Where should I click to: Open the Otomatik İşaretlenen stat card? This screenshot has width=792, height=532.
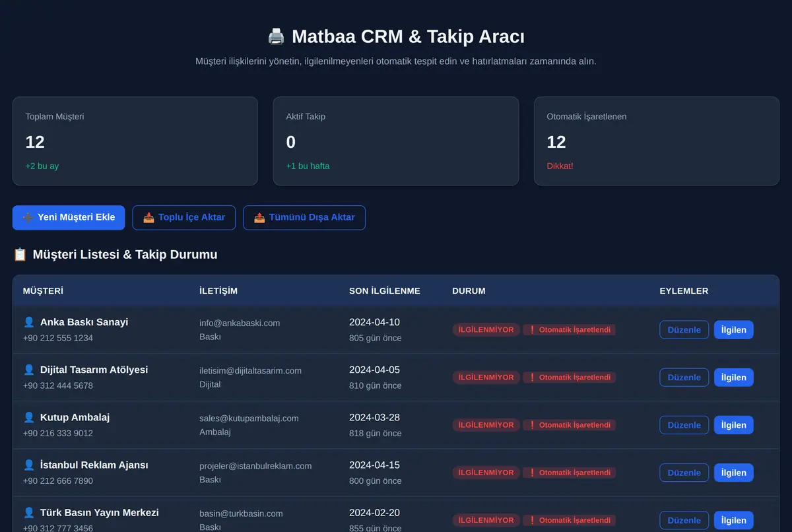tap(657, 141)
